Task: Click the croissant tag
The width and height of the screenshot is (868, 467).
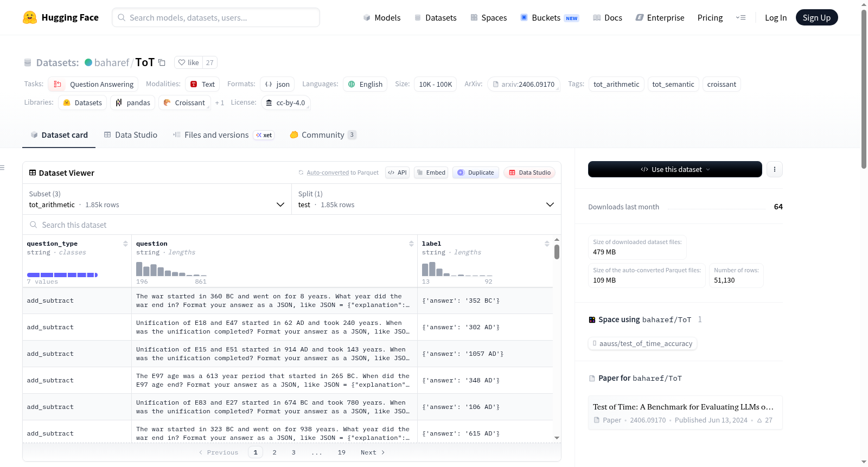Action: pyautogui.click(x=722, y=84)
